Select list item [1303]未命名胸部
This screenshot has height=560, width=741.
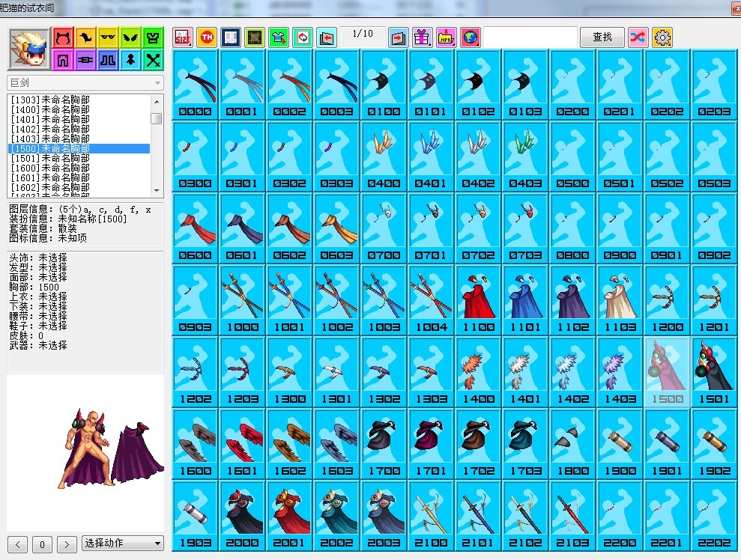point(79,100)
